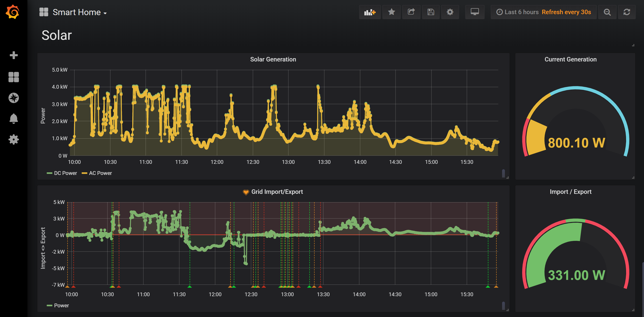Toggle Power series in Grid legend
Image resolution: width=644 pixels, height=317 pixels.
pyautogui.click(x=61, y=305)
